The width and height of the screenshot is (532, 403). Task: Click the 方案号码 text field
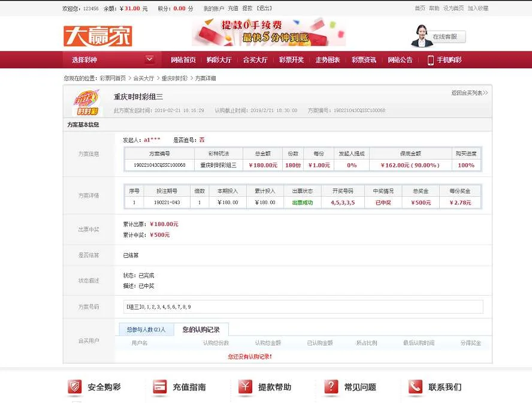tap(303, 306)
